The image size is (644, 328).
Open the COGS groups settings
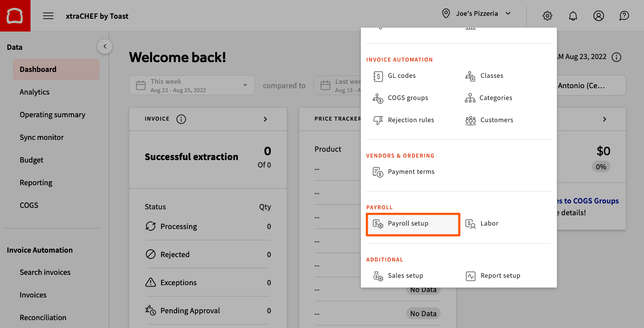tap(378, 98)
